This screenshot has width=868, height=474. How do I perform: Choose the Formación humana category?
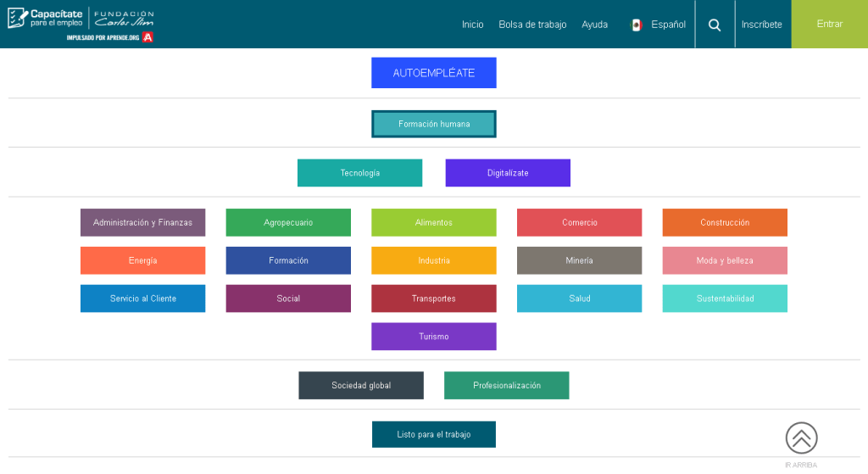pos(433,124)
